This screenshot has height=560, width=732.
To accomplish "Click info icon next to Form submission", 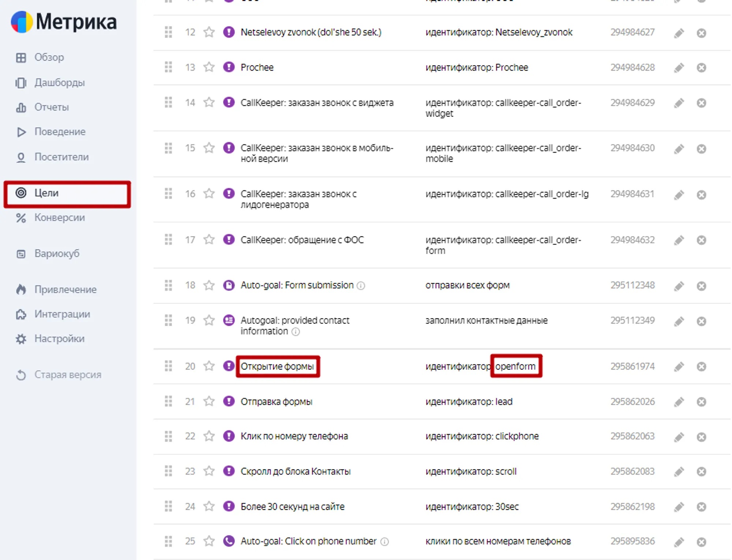I will tap(361, 285).
